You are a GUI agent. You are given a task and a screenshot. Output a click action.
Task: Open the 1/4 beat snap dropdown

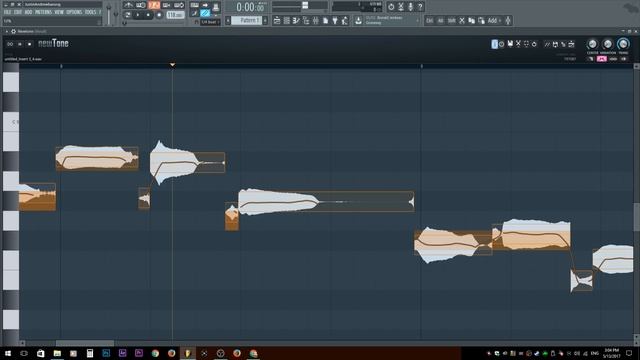210,22
